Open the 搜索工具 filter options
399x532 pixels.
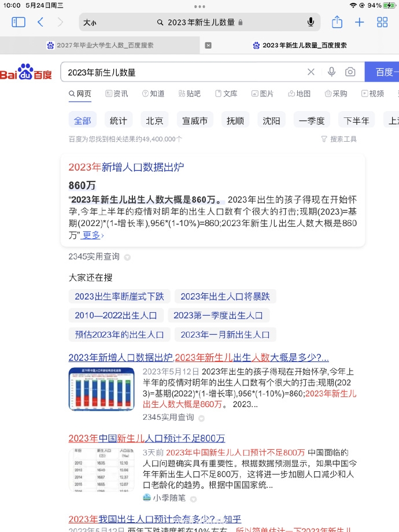point(339,139)
